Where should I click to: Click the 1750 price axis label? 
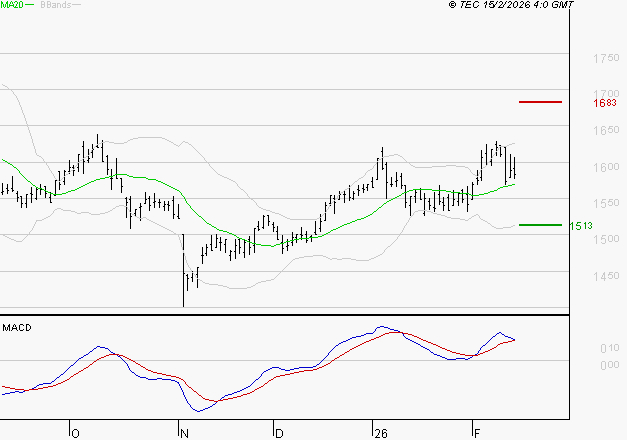point(603,59)
